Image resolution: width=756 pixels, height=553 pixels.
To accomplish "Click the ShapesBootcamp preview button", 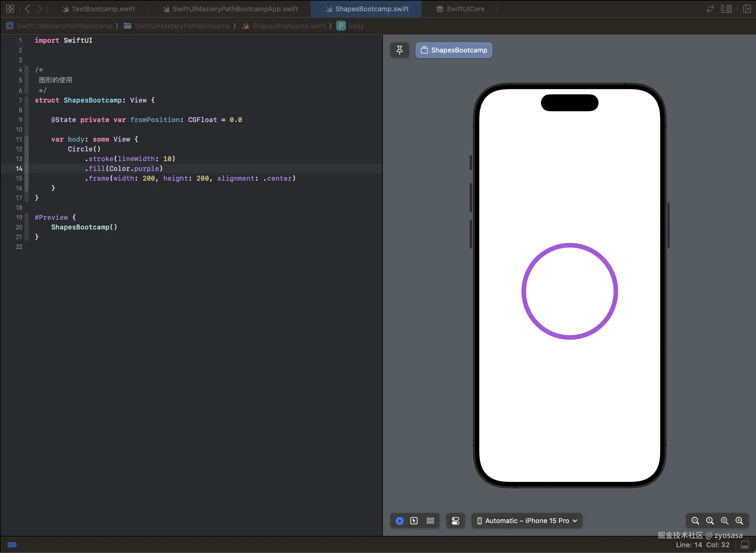I will point(454,50).
